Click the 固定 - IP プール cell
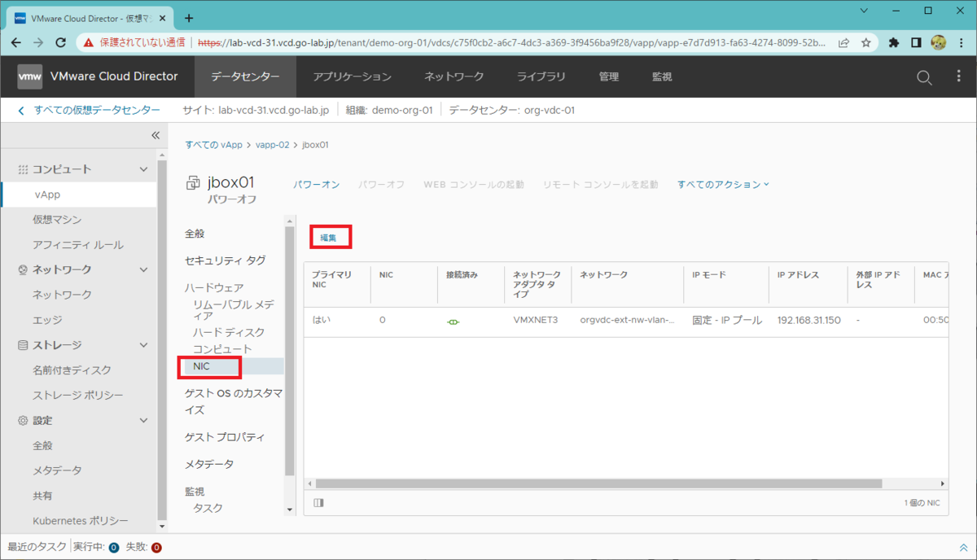 [727, 321]
